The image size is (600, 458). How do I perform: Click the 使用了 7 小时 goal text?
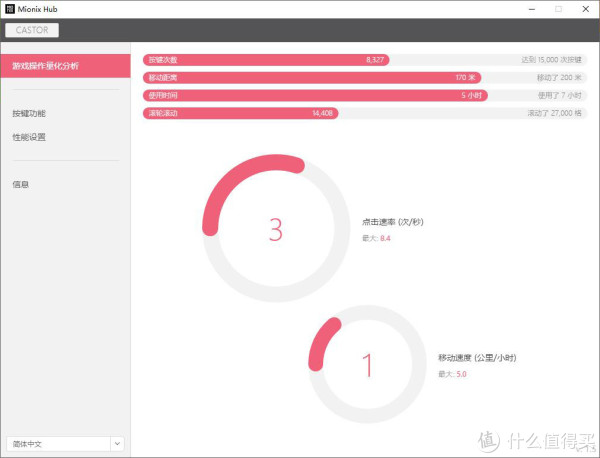point(560,95)
